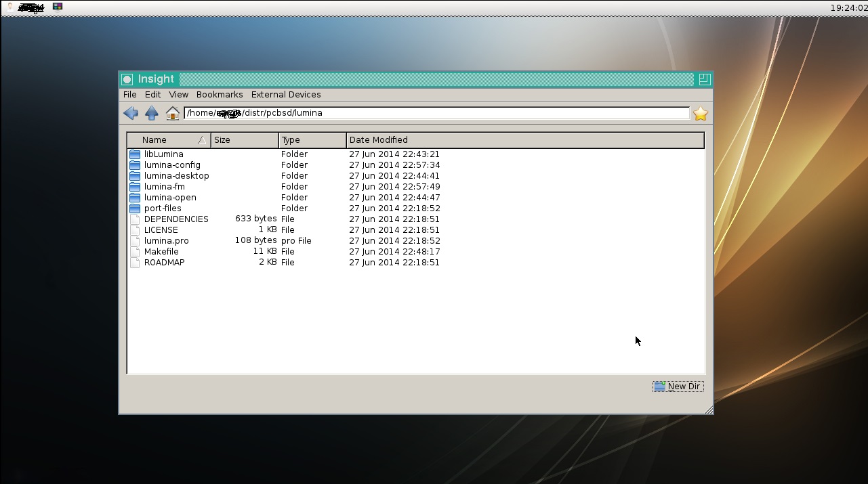Click the date 27 Jun 2014 22:48:17

click(x=394, y=252)
